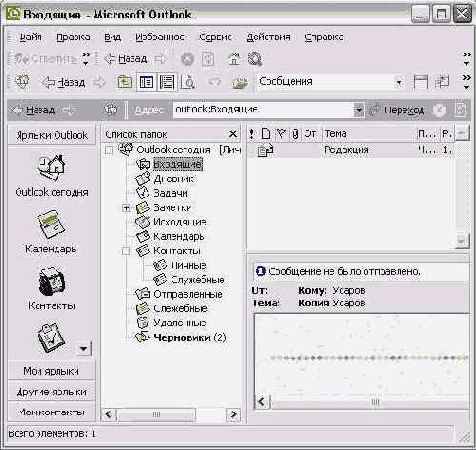Go back with first toolbar Назад button
This screenshot has width=476, height=450.
126,59
